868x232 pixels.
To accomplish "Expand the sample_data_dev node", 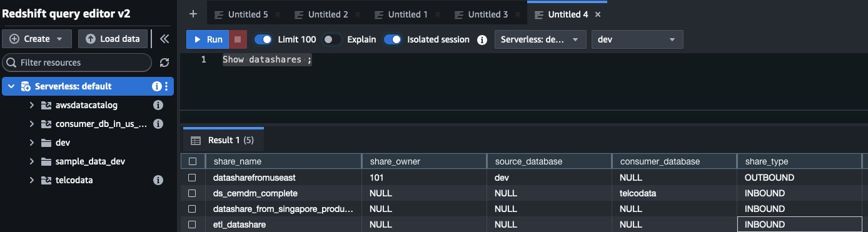I will (x=31, y=161).
